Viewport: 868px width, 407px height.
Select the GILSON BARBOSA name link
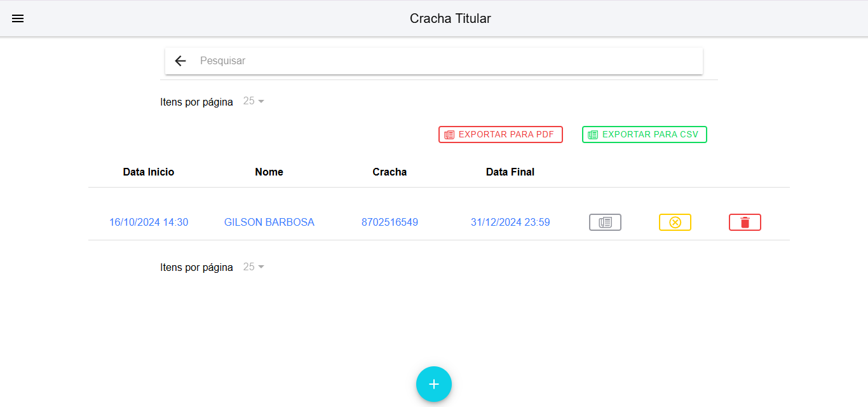[269, 222]
